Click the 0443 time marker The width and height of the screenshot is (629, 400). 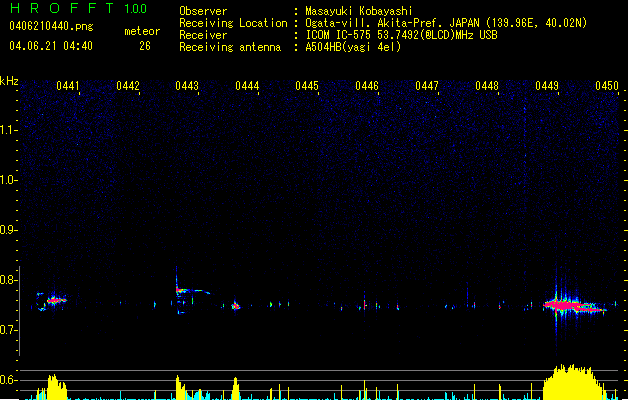tap(187, 86)
